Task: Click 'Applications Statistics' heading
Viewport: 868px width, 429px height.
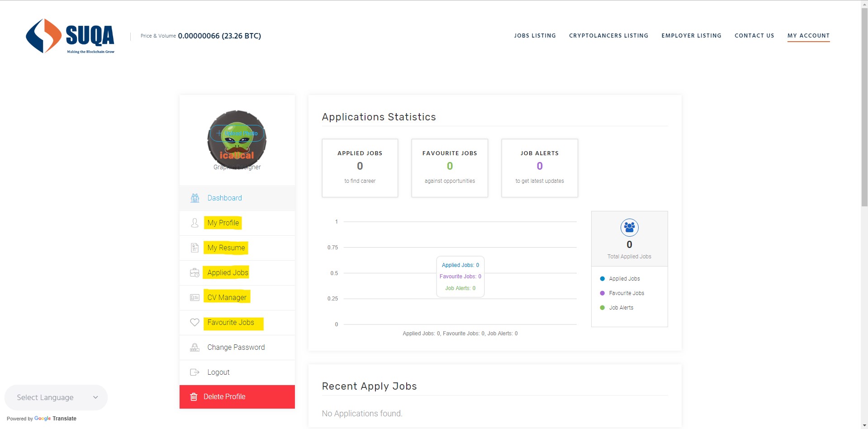Action: point(379,117)
